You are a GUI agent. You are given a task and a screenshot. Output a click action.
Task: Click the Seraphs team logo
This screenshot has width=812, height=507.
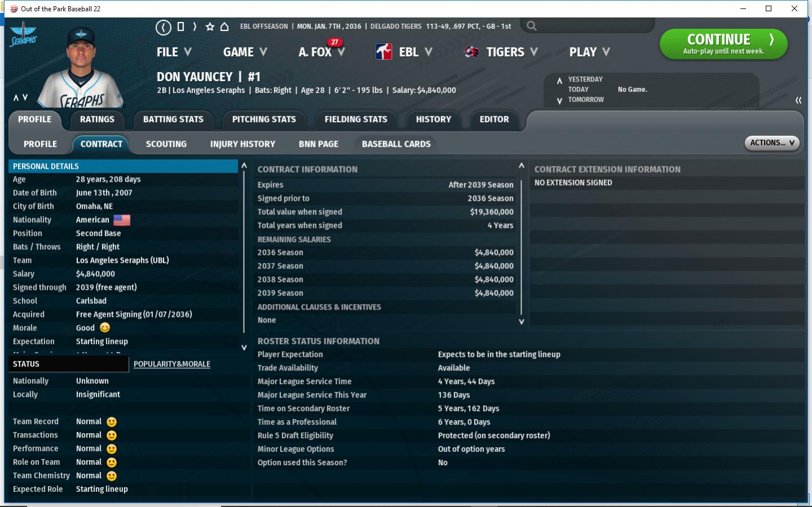tap(23, 36)
